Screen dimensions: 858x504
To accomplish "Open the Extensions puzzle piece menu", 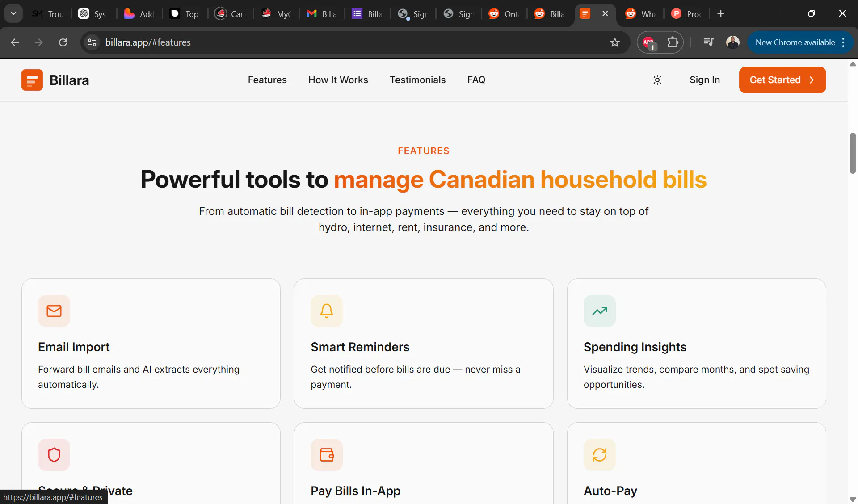I will 673,42.
